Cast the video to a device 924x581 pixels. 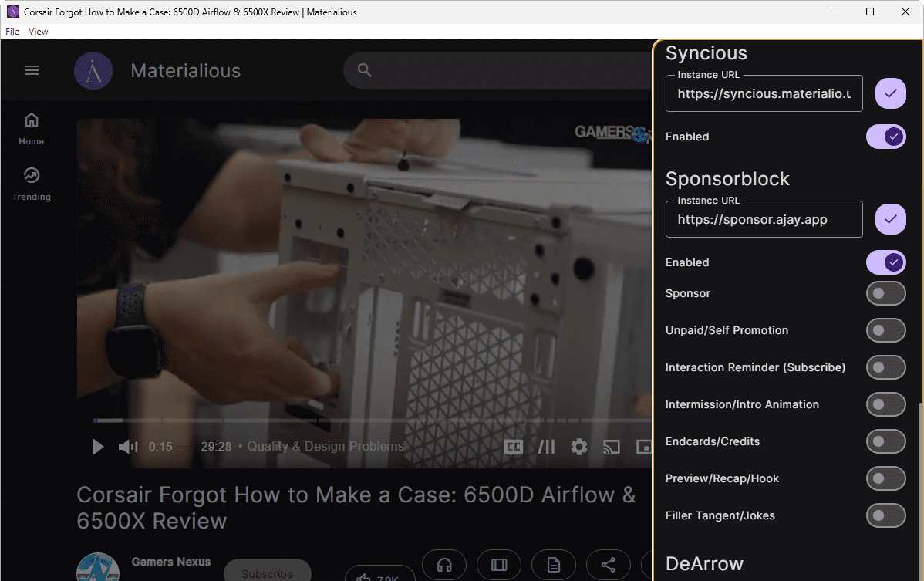coord(612,447)
